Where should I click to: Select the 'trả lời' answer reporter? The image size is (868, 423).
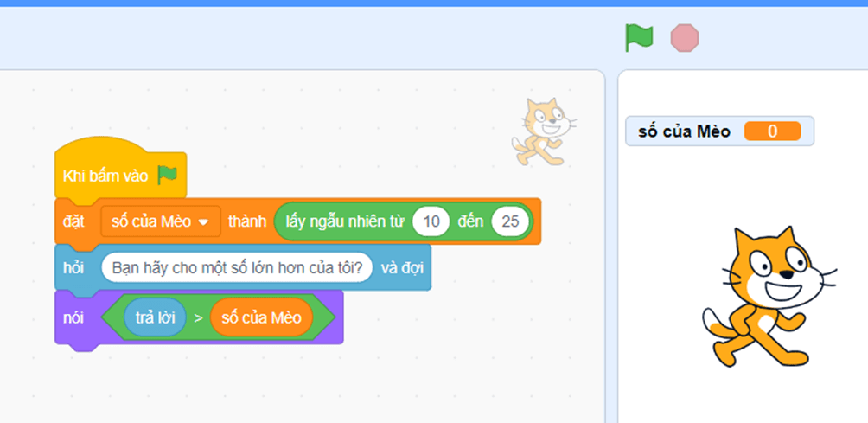coord(155,317)
